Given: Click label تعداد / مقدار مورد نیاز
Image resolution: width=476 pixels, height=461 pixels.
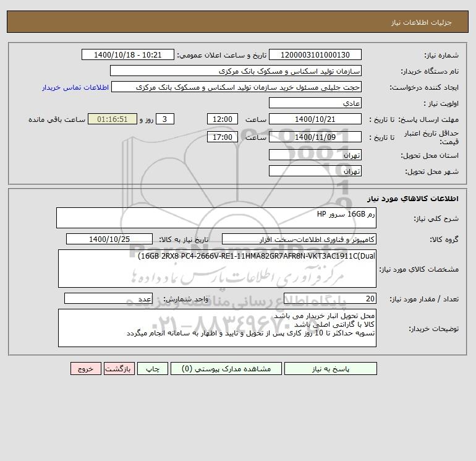Looking at the screenshot, I should click(424, 299).
